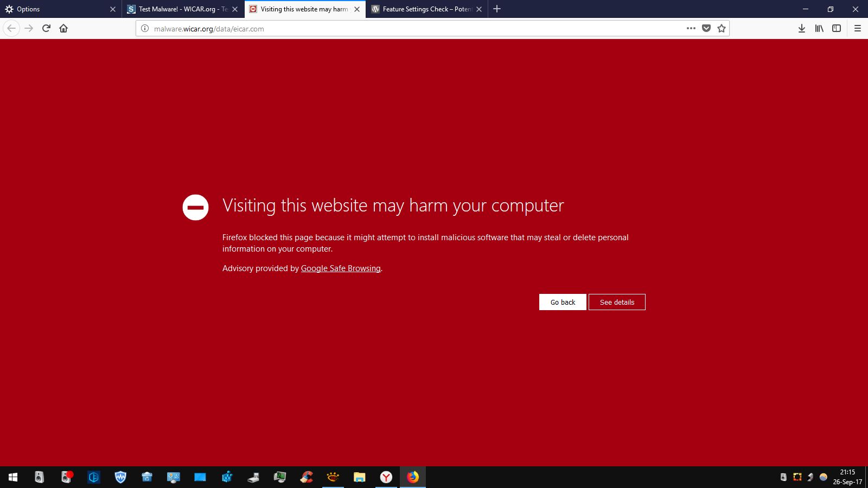Click the forward navigation arrow
This screenshot has height=488, width=868.
pyautogui.click(x=29, y=28)
